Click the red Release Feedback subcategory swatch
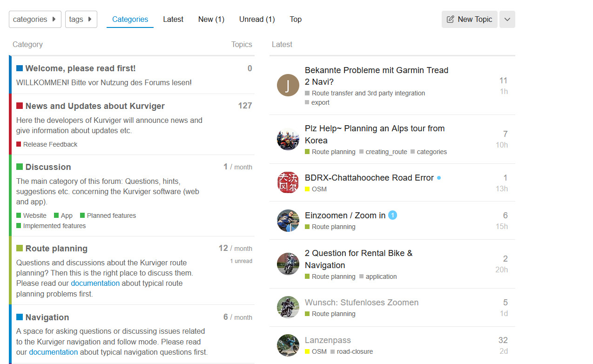The width and height of the screenshot is (593, 364). tap(19, 144)
